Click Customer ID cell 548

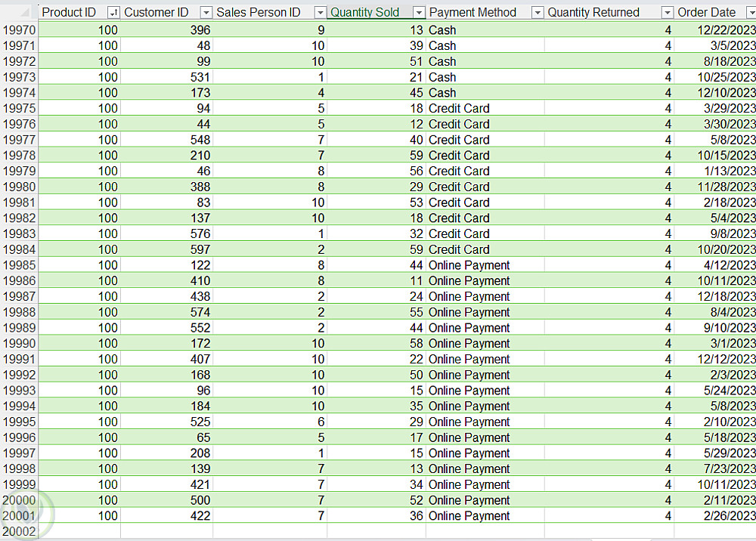pyautogui.click(x=167, y=140)
